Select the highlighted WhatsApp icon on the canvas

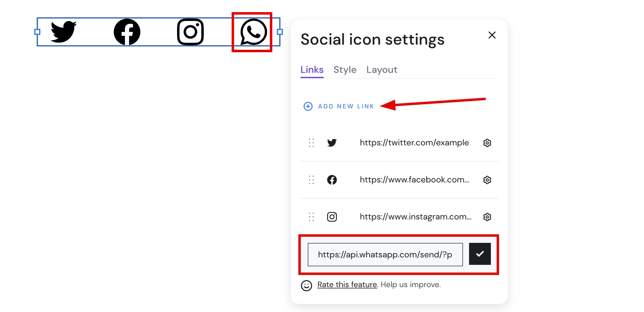253,32
